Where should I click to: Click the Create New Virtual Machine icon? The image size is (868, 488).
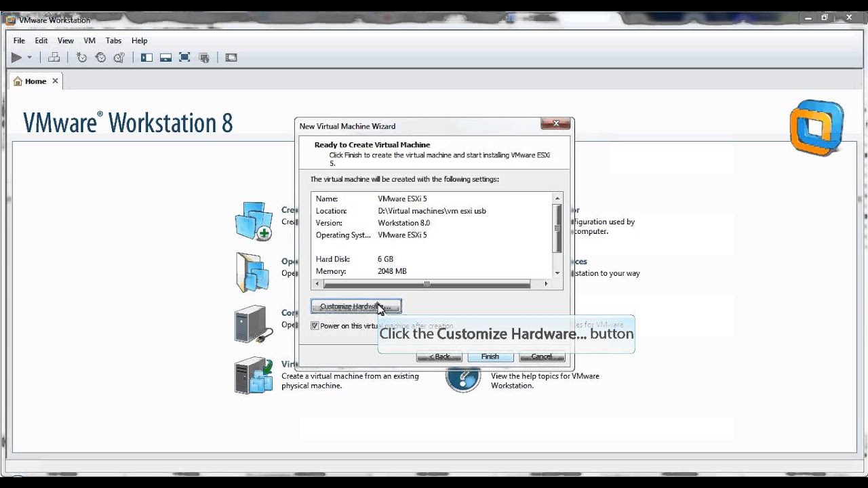click(x=254, y=221)
